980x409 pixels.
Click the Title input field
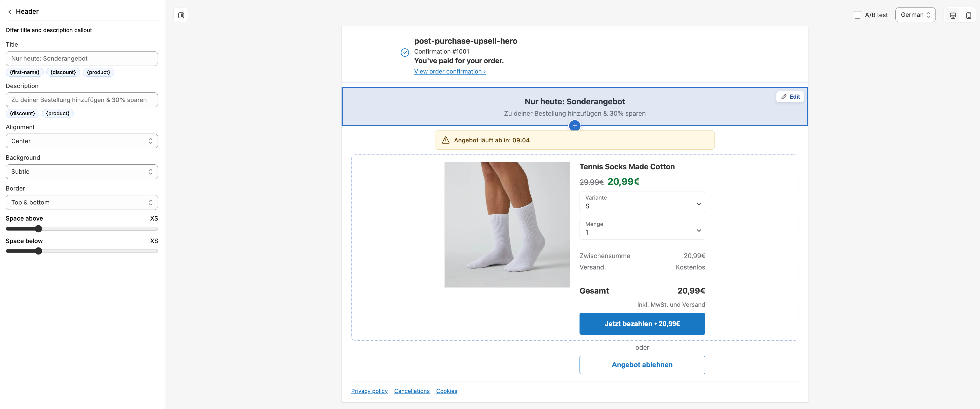tap(82, 59)
